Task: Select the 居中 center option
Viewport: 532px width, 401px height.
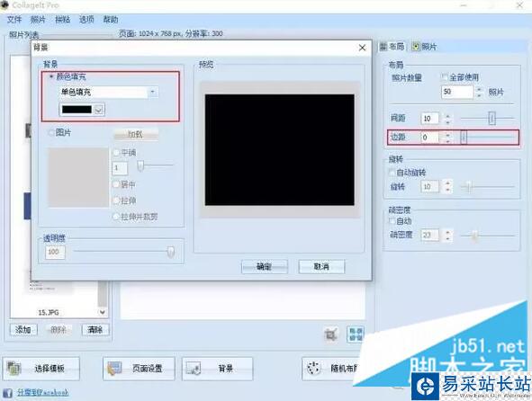Action: click(x=116, y=184)
